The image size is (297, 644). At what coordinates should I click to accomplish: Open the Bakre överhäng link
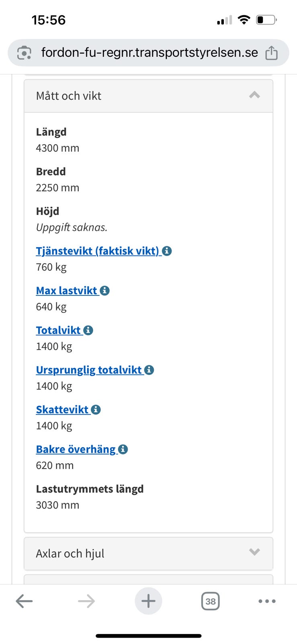point(76,449)
